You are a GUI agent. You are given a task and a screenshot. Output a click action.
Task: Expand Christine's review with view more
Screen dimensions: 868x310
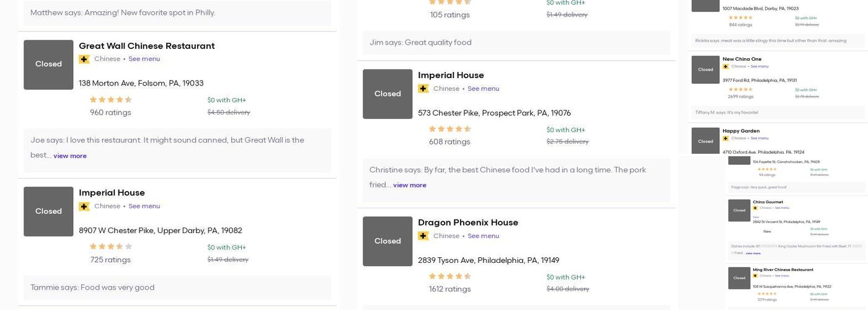tap(409, 185)
